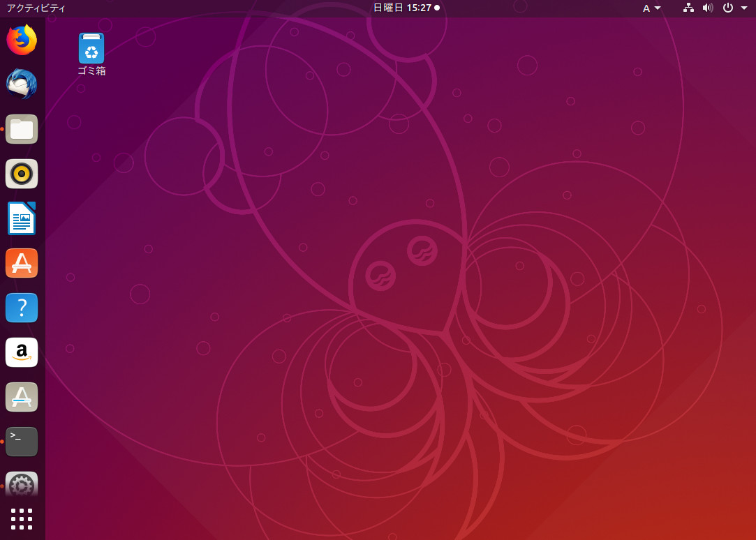This screenshot has height=540, width=756.
Task: Click the power icon in top bar
Action: point(728,8)
